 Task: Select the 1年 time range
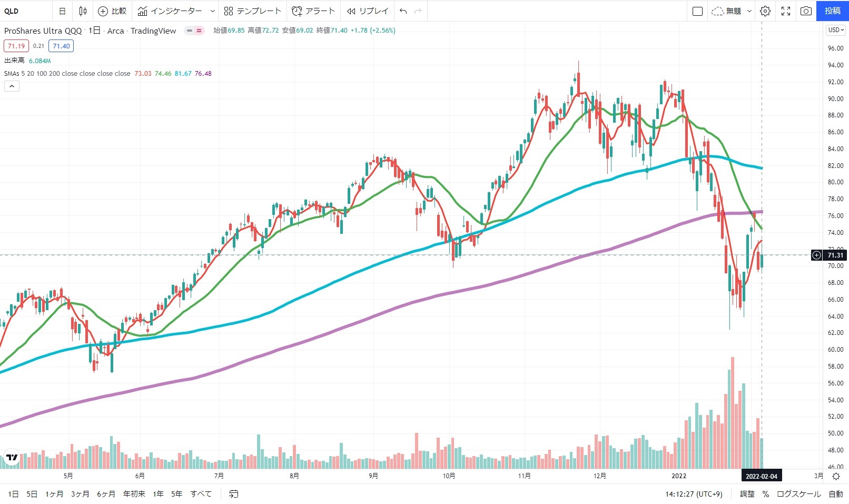[x=158, y=493]
